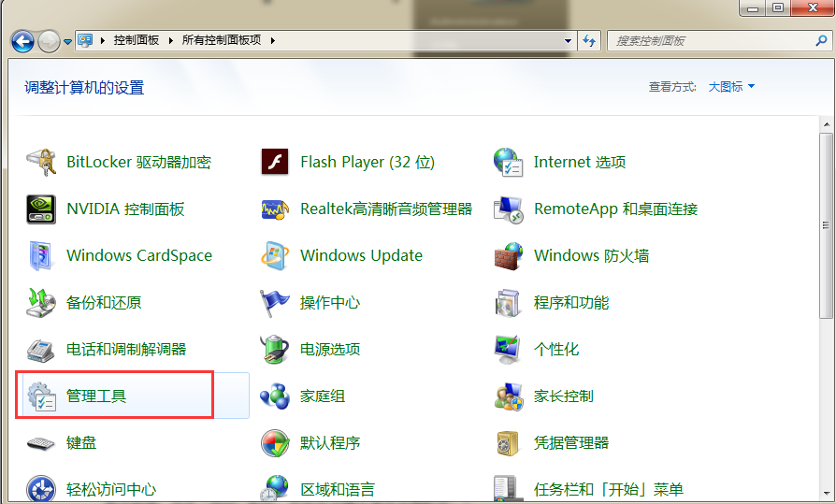Open the 键盘 link text
The image size is (836, 504).
81,442
